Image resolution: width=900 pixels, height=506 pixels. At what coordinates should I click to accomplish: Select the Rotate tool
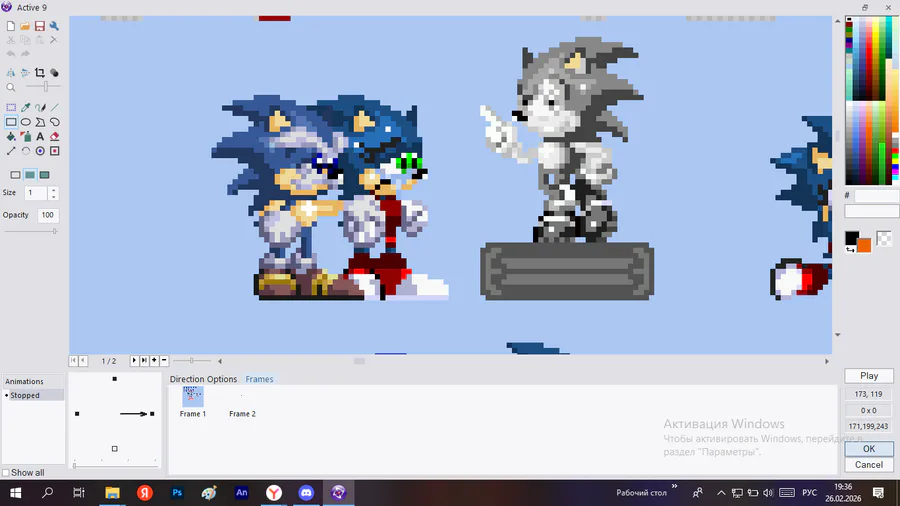click(x=25, y=151)
